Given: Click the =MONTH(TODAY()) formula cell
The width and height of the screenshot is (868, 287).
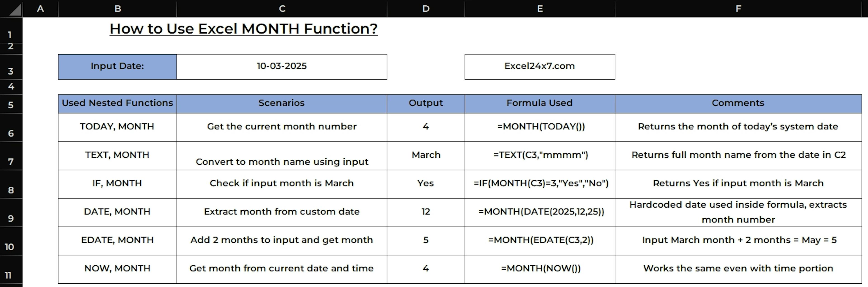Looking at the screenshot, I should (x=541, y=127).
